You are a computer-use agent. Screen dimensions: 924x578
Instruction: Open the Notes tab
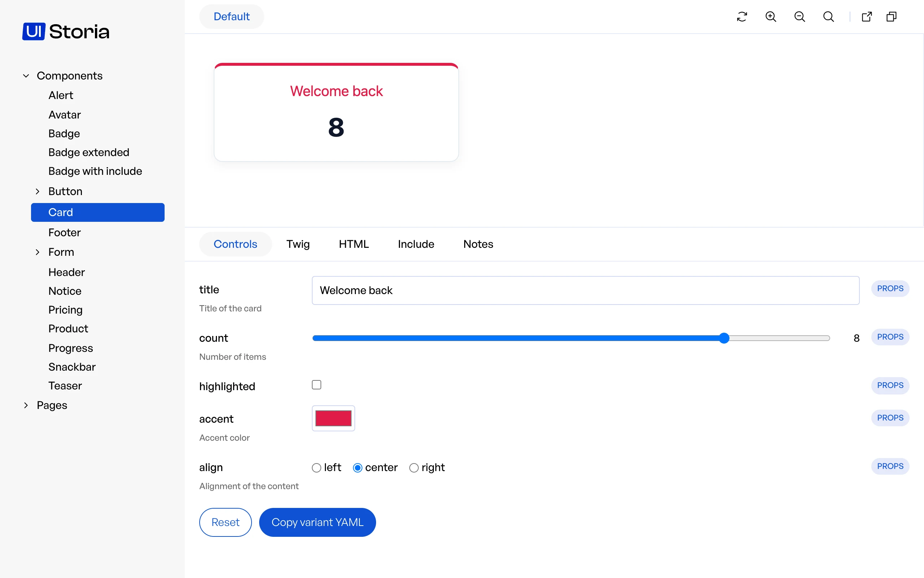(x=478, y=244)
